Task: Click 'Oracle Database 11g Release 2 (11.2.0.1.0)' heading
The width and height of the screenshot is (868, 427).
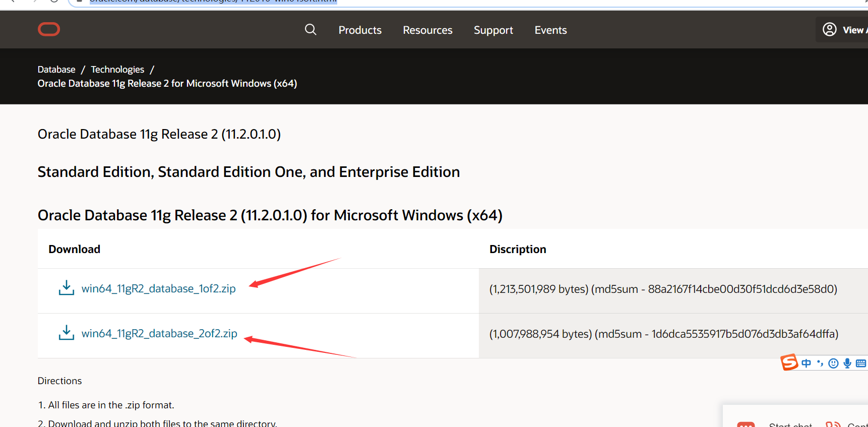Action: [159, 134]
